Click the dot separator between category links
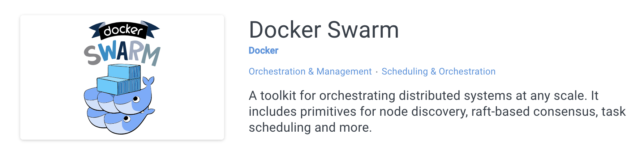The height and width of the screenshot is (157, 644). coord(377,72)
